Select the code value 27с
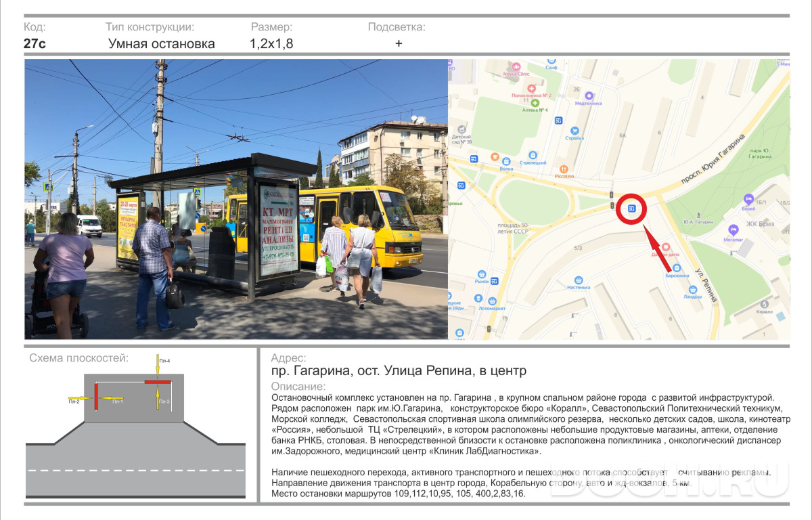The width and height of the screenshot is (812, 520). coord(35,44)
